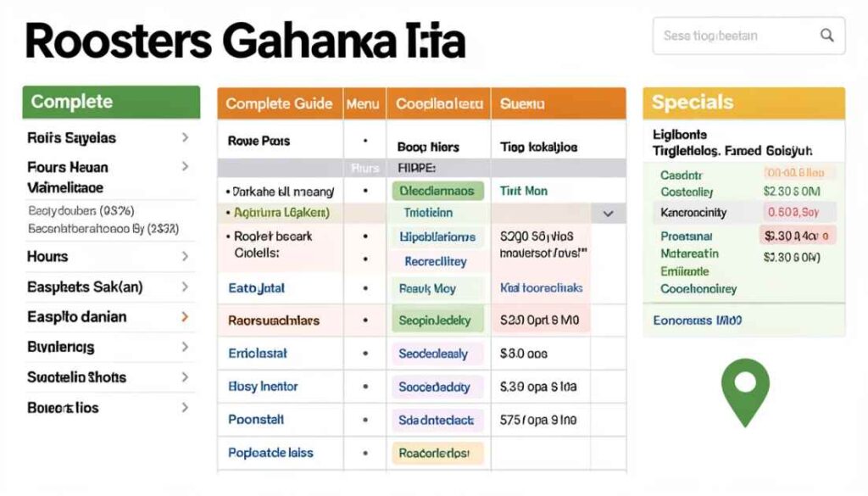
Task: Open the dropdown arrow in the Triotiеinn row
Action: [x=608, y=215]
